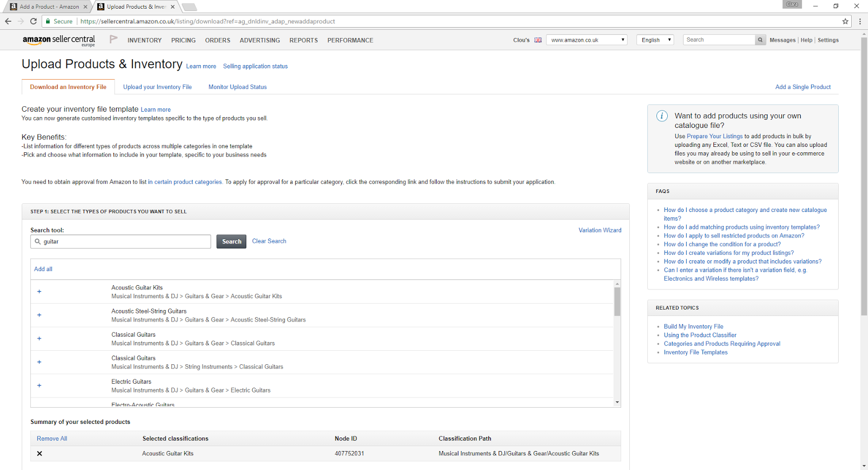Switch to Monitor Upload Status tab
Screen dimensions: 868x470
pos(238,87)
